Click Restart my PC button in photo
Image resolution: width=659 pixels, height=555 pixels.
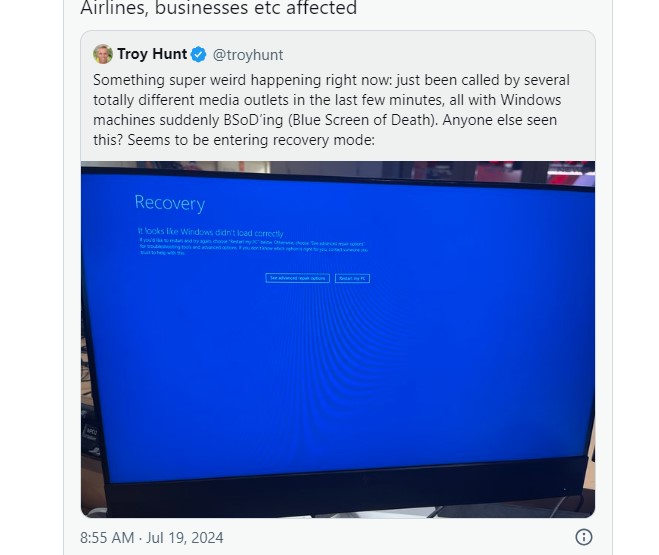352,279
